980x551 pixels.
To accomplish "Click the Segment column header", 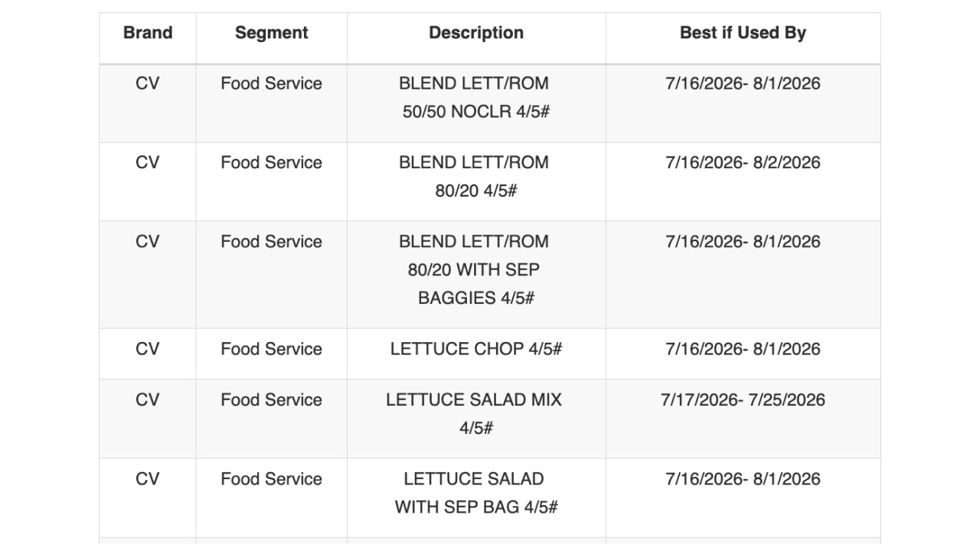I will coord(272,33).
